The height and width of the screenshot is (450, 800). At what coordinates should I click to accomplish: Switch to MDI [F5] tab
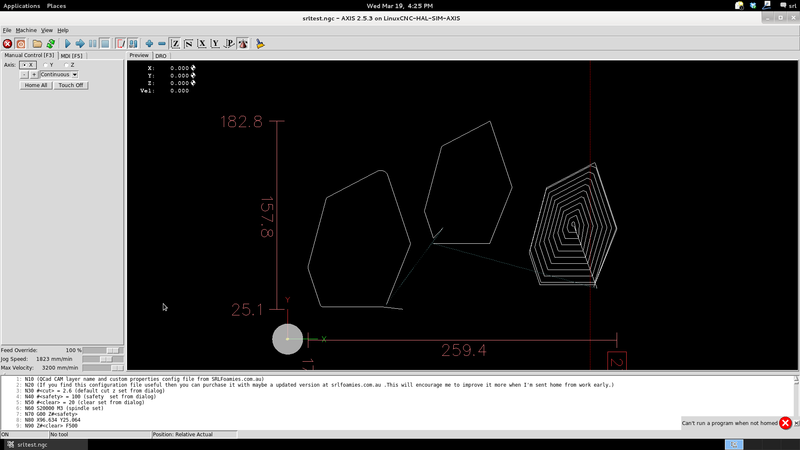(x=71, y=56)
